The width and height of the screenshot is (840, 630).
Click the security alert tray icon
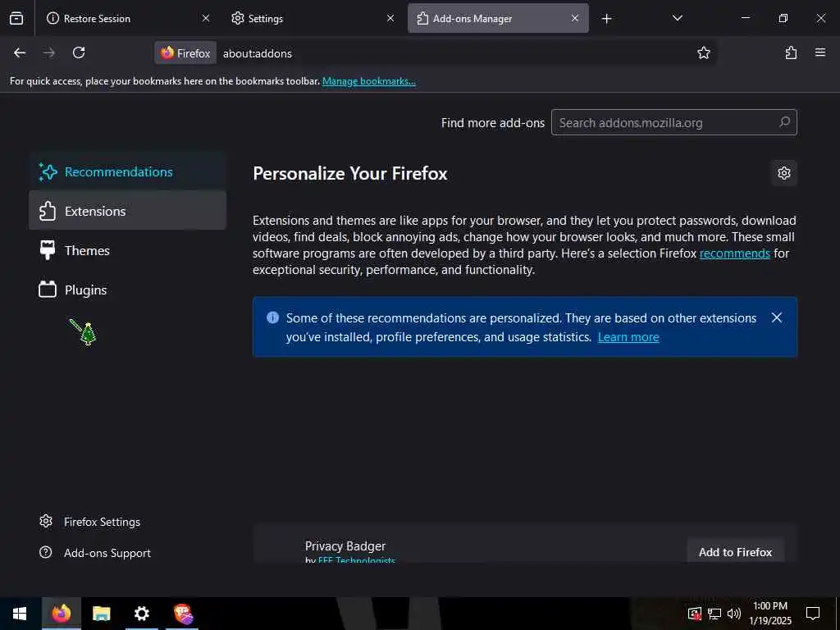[x=695, y=614]
